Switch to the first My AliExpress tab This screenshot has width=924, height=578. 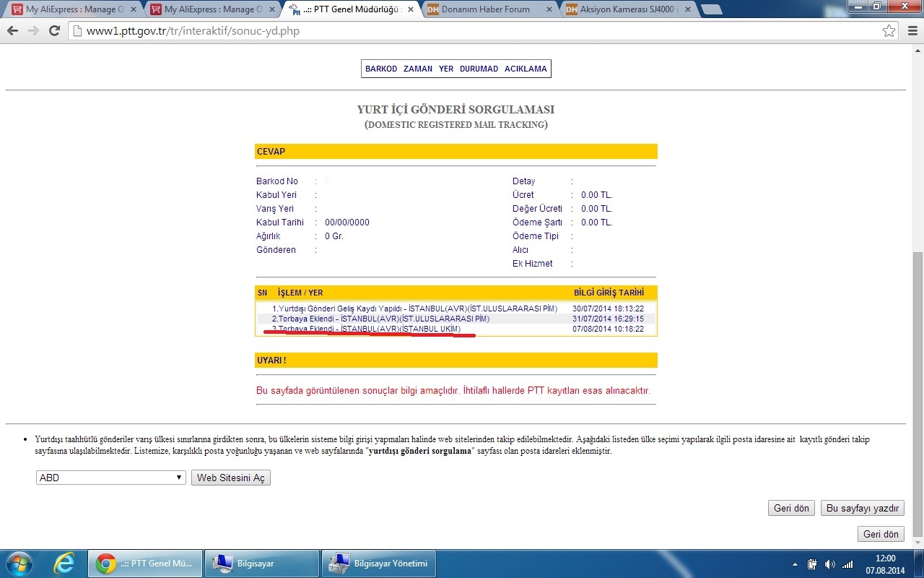[72, 9]
